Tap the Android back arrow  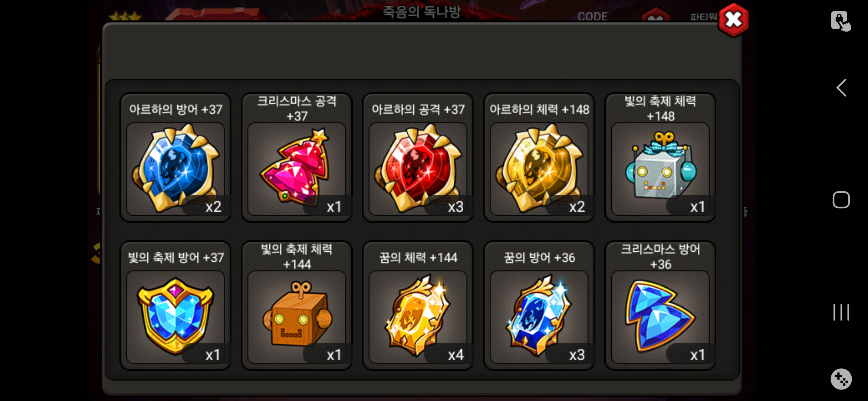(841, 88)
